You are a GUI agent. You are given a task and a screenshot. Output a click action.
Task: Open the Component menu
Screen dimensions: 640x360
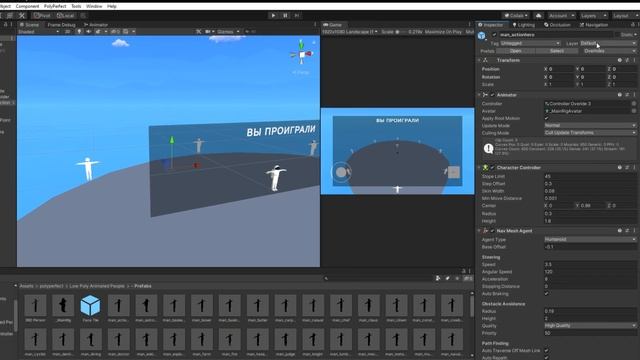(x=27, y=6)
